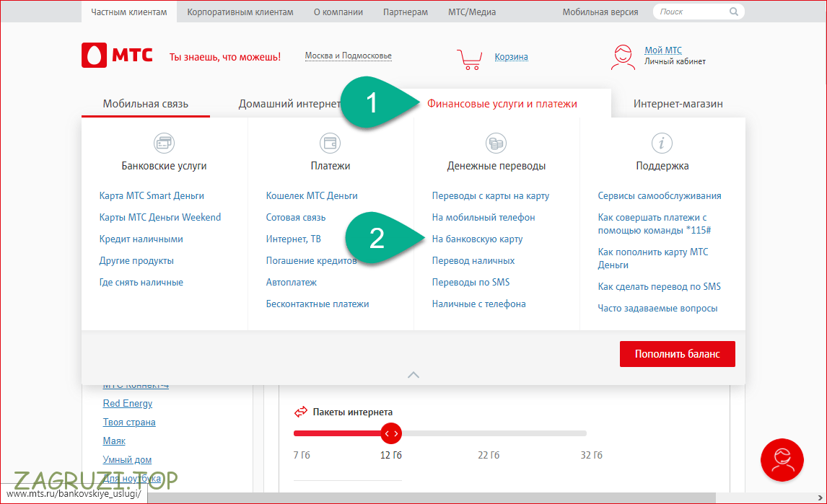Open Где снять наличные link

tap(141, 282)
